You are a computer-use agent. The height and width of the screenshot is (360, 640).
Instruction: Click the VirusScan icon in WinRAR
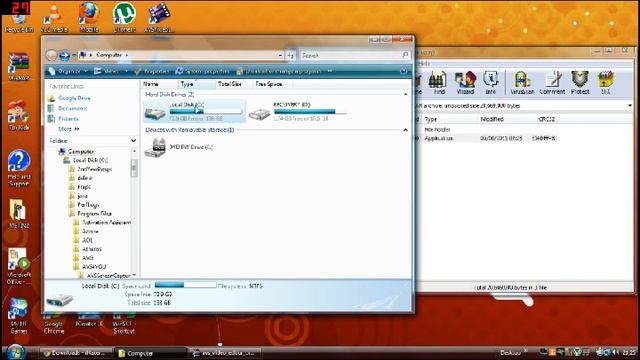point(522,83)
